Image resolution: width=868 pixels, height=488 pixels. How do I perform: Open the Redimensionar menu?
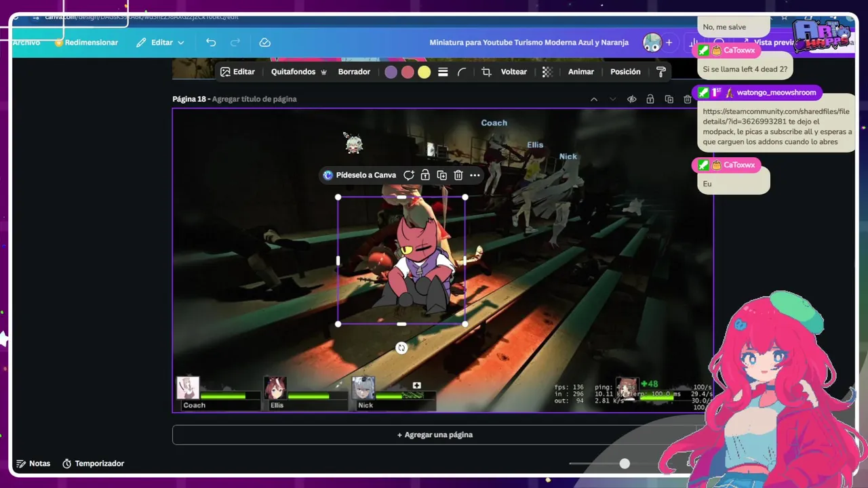86,43
